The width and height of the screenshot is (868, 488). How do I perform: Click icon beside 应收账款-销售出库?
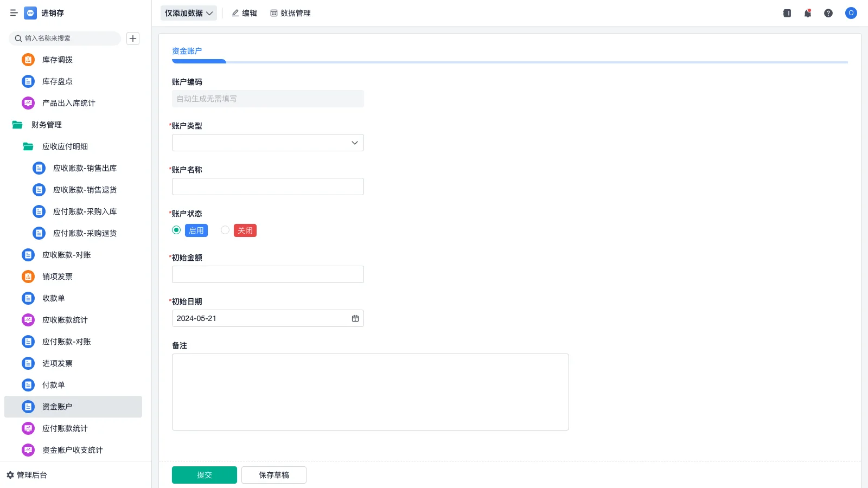pyautogui.click(x=39, y=168)
